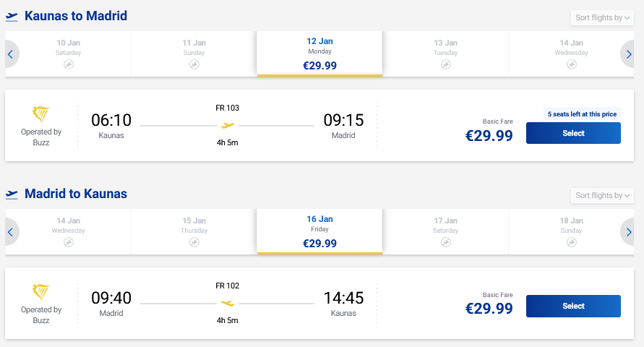This screenshot has width=644, height=347.
Task: Click the no-flight icon under 10 Jan Saturday
Action: [69, 64]
